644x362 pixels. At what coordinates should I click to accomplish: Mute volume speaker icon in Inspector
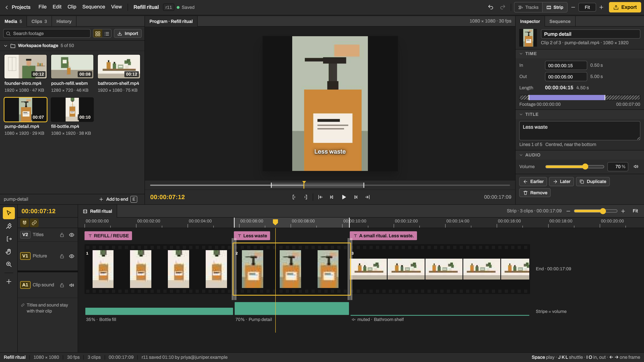tap(636, 167)
